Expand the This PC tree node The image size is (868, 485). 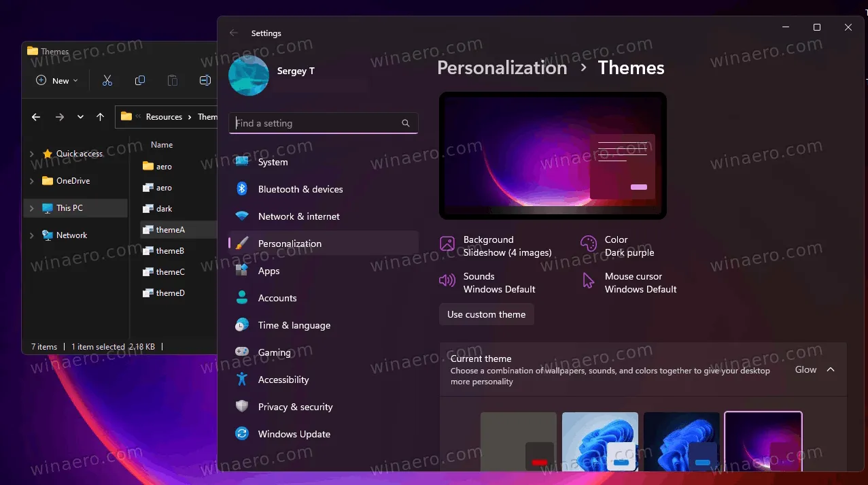click(31, 208)
